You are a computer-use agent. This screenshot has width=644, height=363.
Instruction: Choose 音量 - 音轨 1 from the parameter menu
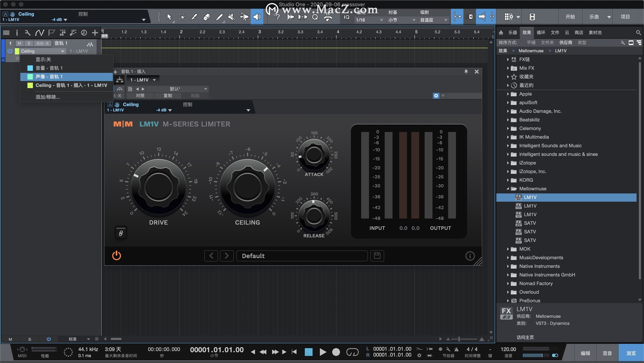[66, 68]
